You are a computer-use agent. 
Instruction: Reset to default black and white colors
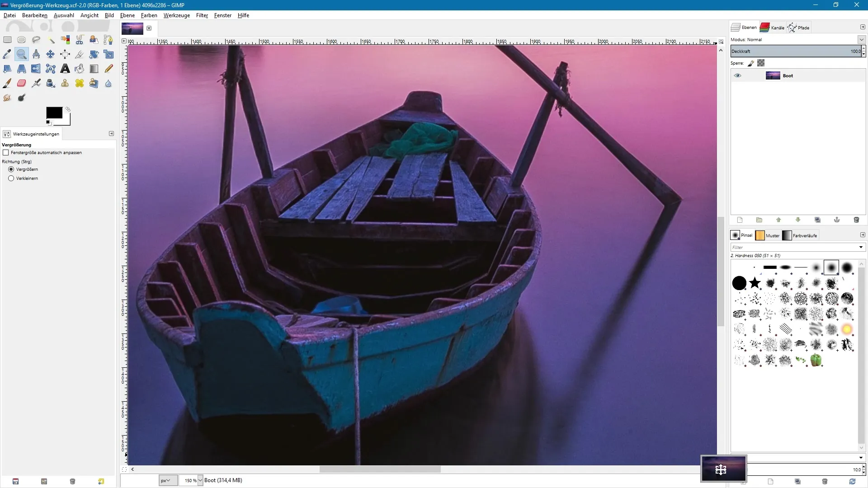(x=48, y=122)
